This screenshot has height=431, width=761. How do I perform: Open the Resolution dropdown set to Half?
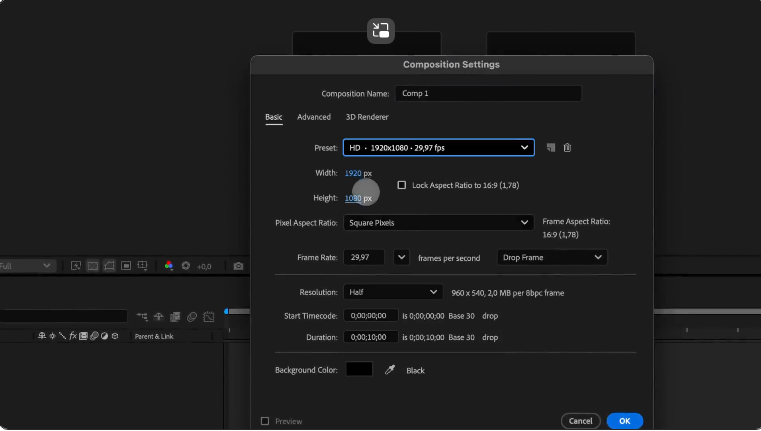pyautogui.click(x=393, y=292)
